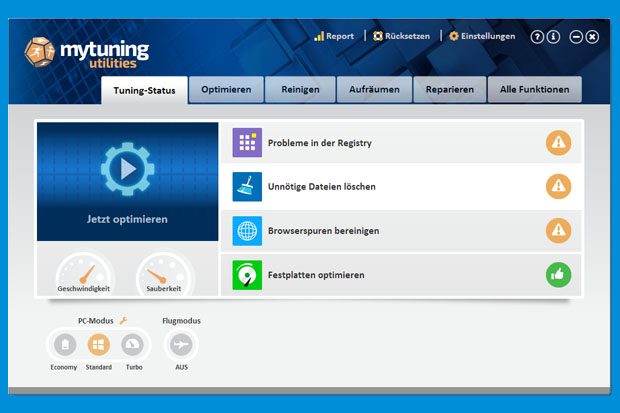Open the help question mark icon
This screenshot has width=620, height=413.
[537, 37]
